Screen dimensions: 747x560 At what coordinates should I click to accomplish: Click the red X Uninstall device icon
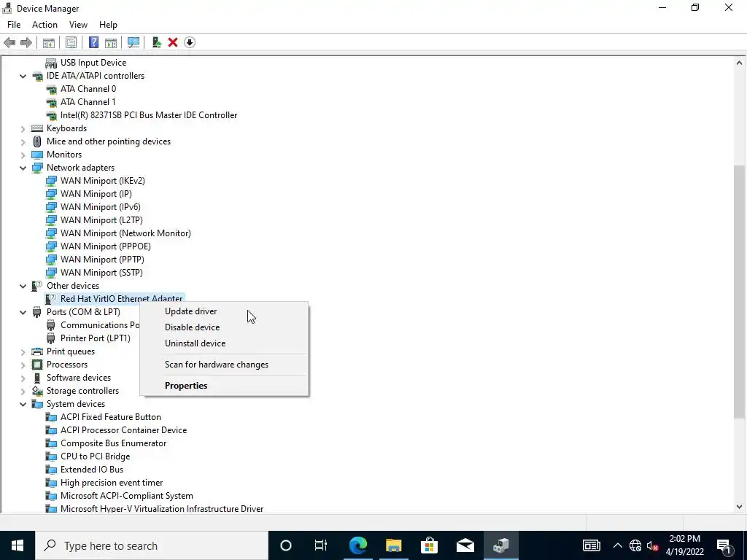[173, 42]
